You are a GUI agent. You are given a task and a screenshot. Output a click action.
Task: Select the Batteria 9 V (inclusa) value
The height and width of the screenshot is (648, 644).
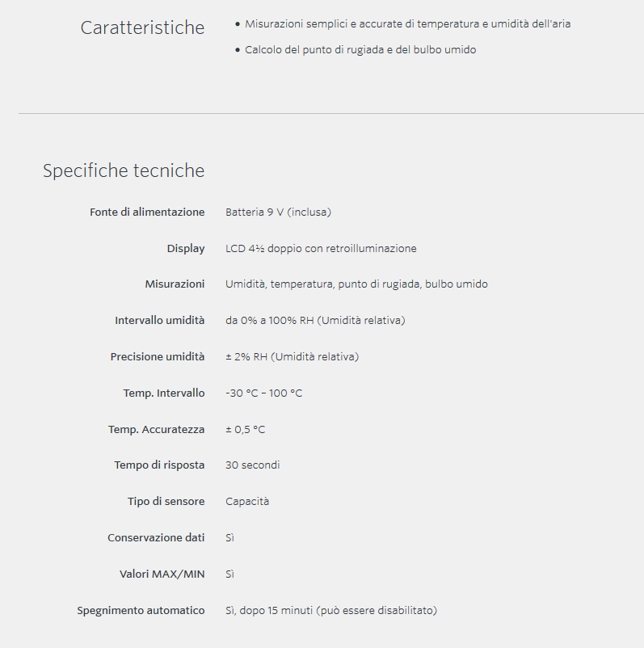point(278,212)
